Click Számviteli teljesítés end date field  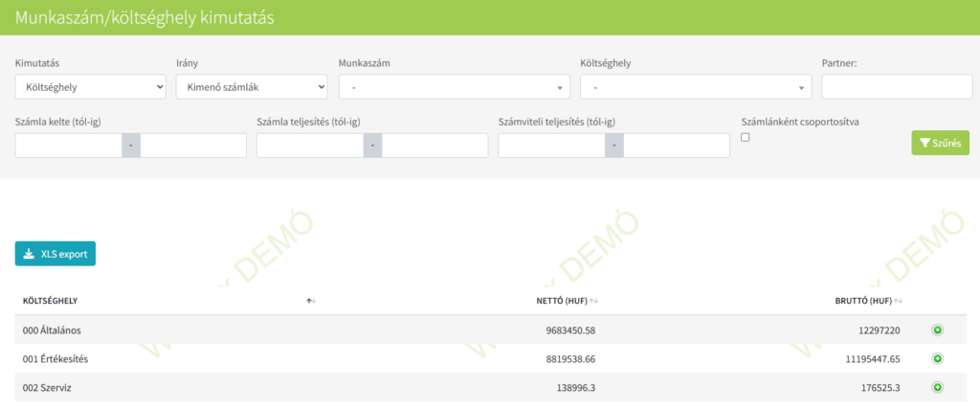click(677, 146)
